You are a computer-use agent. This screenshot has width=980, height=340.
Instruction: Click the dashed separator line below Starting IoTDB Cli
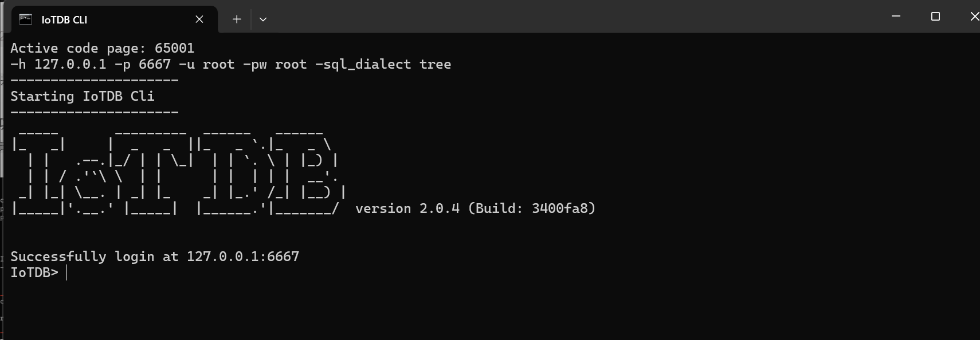coord(95,112)
